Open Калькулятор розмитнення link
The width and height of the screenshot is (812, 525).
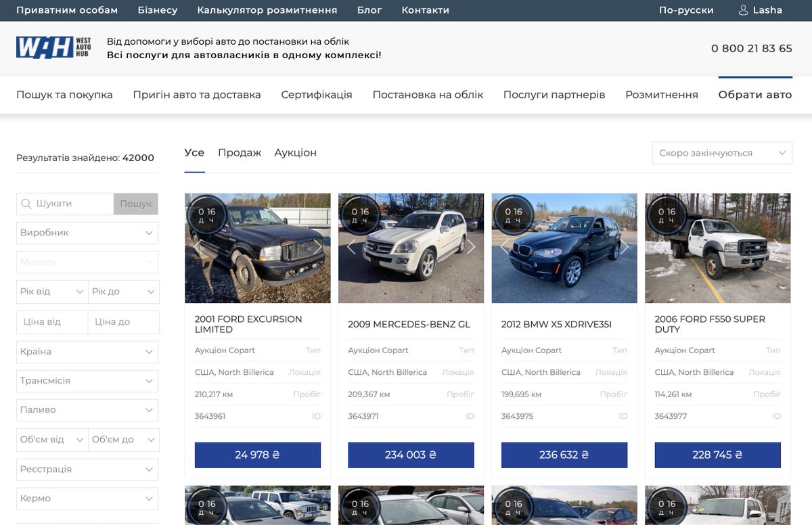coord(267,10)
